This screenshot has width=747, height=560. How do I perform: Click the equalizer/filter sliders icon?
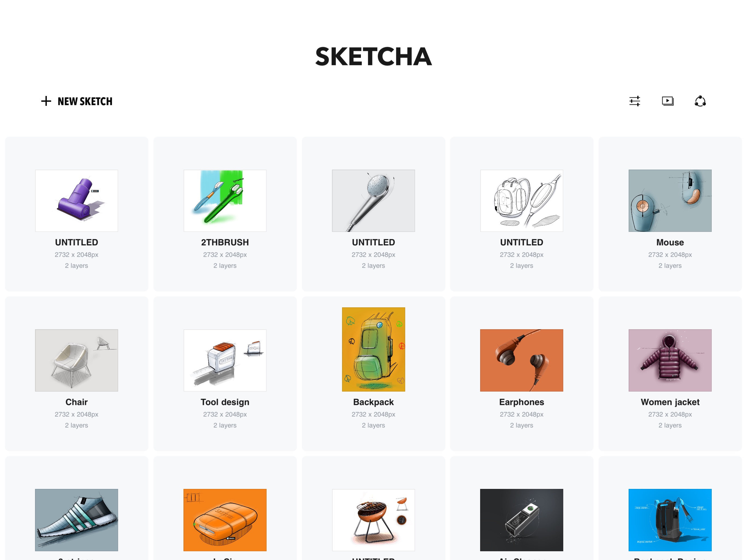coord(635,101)
